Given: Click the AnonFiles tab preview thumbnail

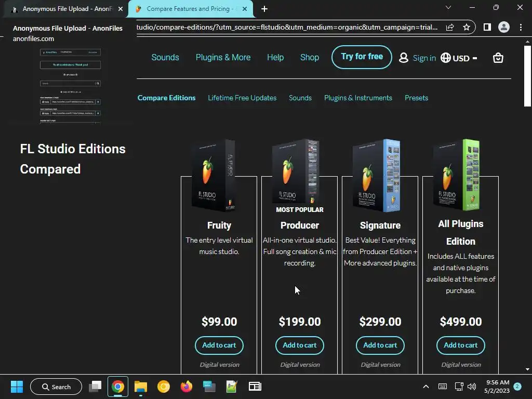Looking at the screenshot, I should [x=70, y=86].
